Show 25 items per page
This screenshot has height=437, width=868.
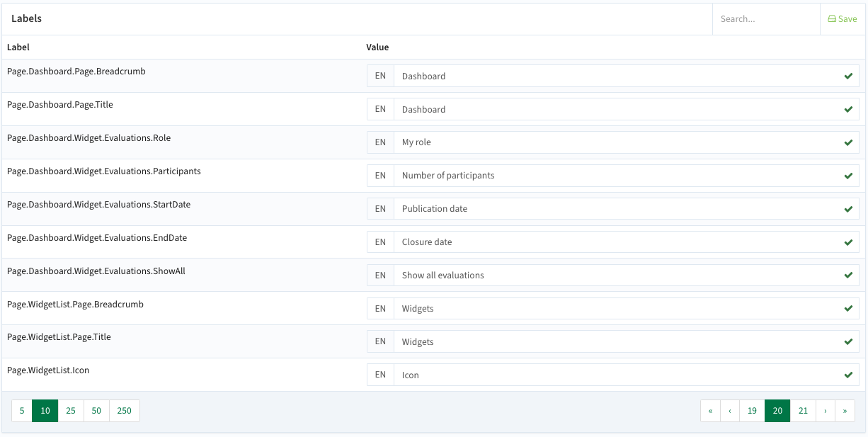[x=71, y=411]
